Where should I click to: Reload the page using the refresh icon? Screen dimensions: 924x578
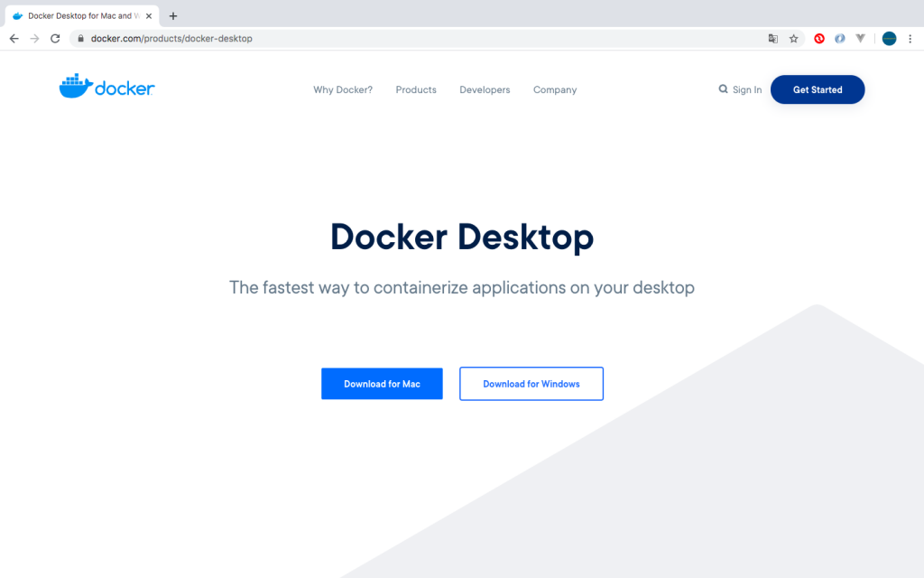55,39
